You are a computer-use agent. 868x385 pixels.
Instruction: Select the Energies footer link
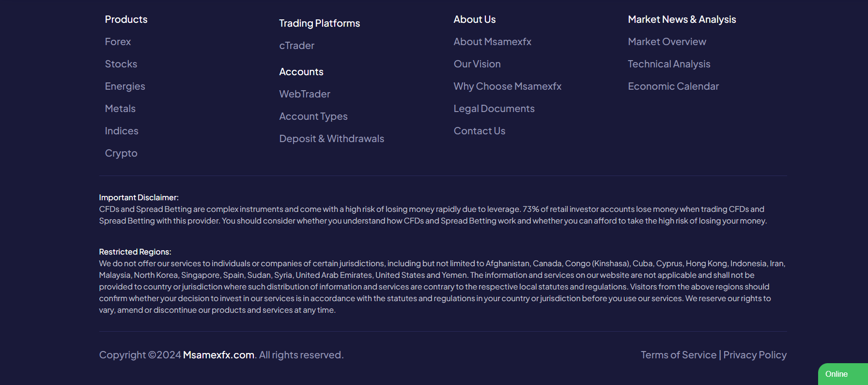125,86
